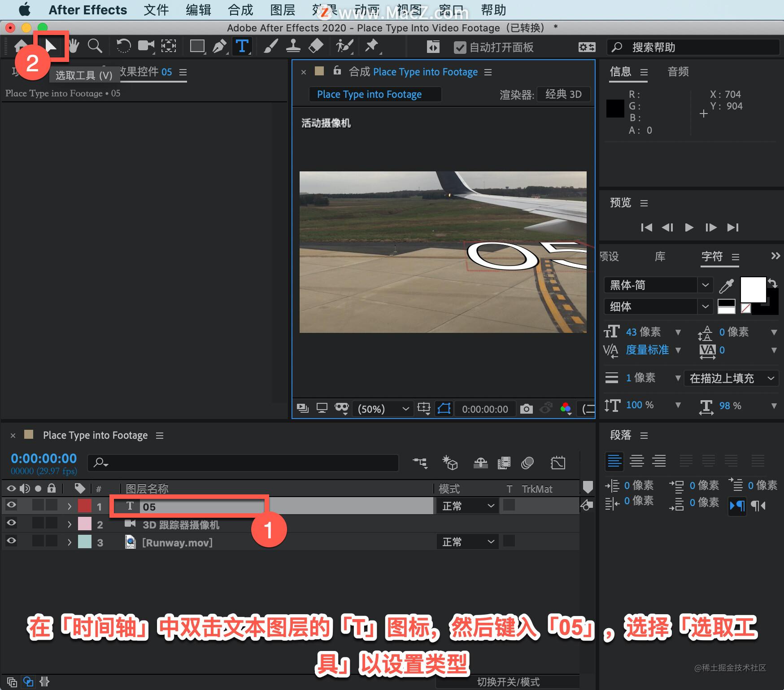Select the Eraser tool
Screen dimensions: 784x690
click(316, 46)
